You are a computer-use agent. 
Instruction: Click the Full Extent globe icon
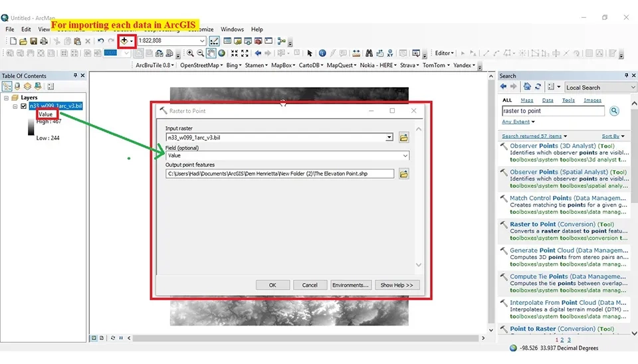[x=221, y=53]
